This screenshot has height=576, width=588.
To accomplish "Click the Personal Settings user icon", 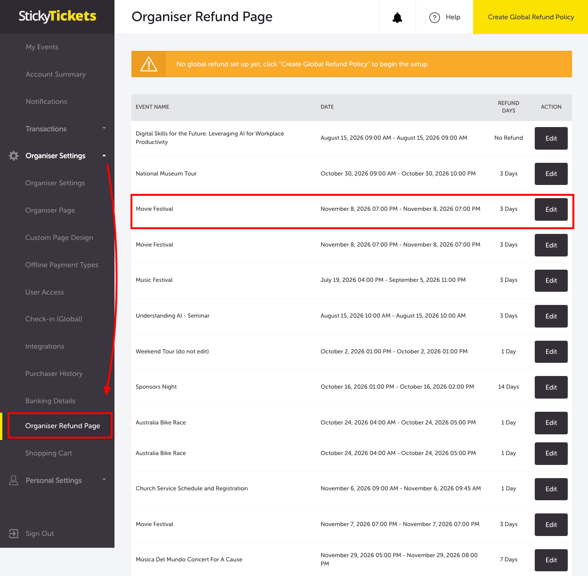I will [x=14, y=480].
